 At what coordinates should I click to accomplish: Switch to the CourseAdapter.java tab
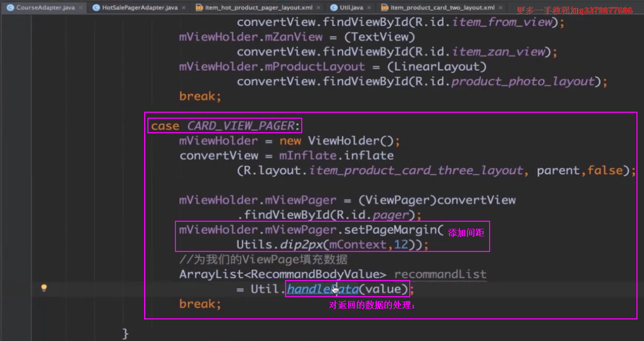45,8
